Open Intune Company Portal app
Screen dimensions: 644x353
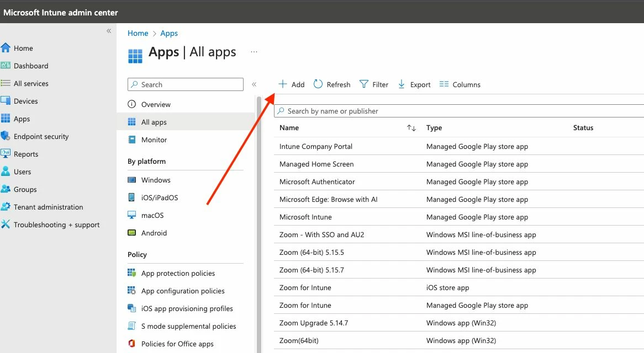[x=315, y=146]
